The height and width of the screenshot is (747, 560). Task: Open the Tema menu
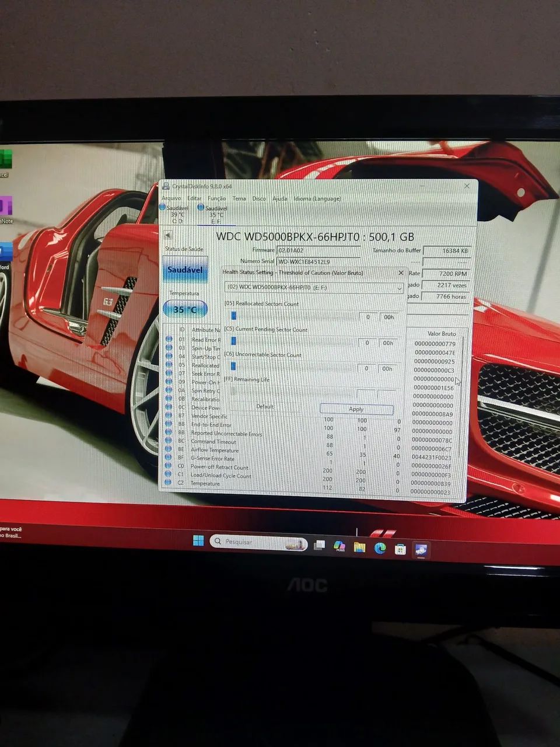[239, 198]
